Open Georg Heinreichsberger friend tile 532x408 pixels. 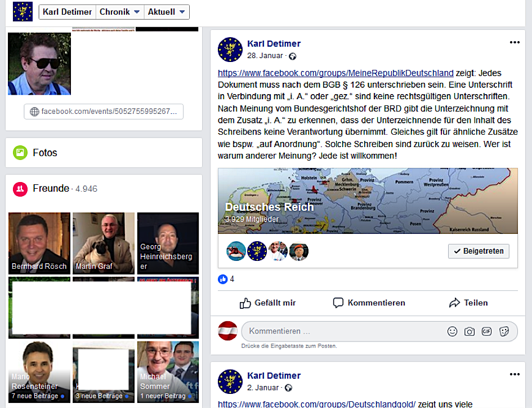click(x=168, y=243)
